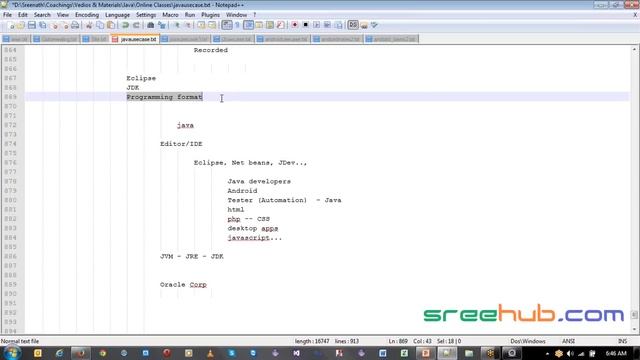Click the Redo toolbar icon
Viewport: 640px width, 360px height.
[136, 25]
